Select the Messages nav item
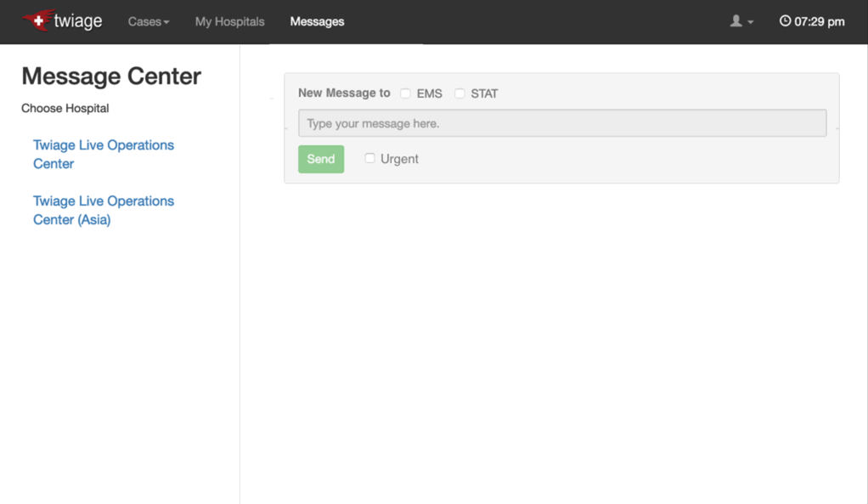Image resolution: width=868 pixels, height=504 pixels. [x=317, y=21]
